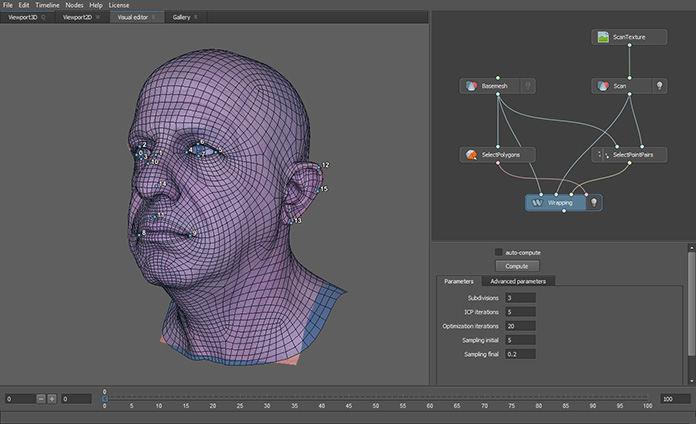Toggle visibility bulb on Wrapping node
Viewport: 696px width, 424px height.
(593, 202)
